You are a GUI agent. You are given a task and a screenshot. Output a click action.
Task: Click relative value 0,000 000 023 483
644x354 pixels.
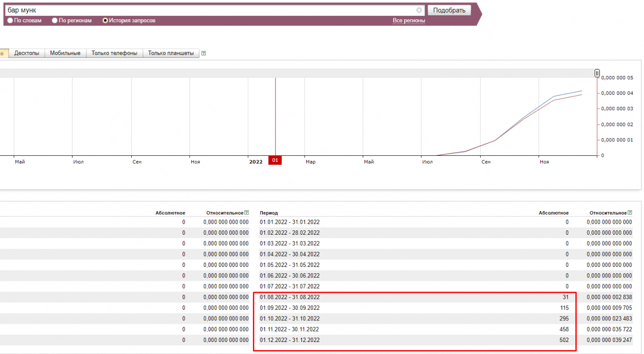[x=609, y=318]
